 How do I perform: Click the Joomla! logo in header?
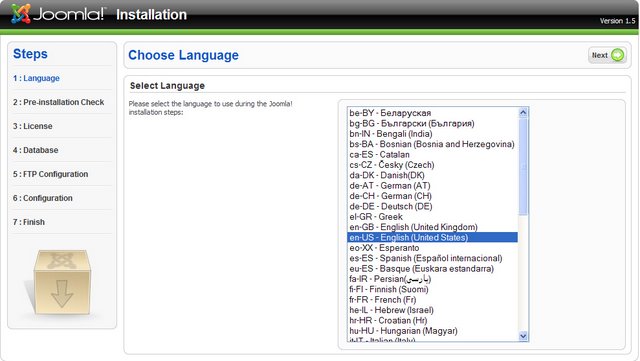coord(58,14)
